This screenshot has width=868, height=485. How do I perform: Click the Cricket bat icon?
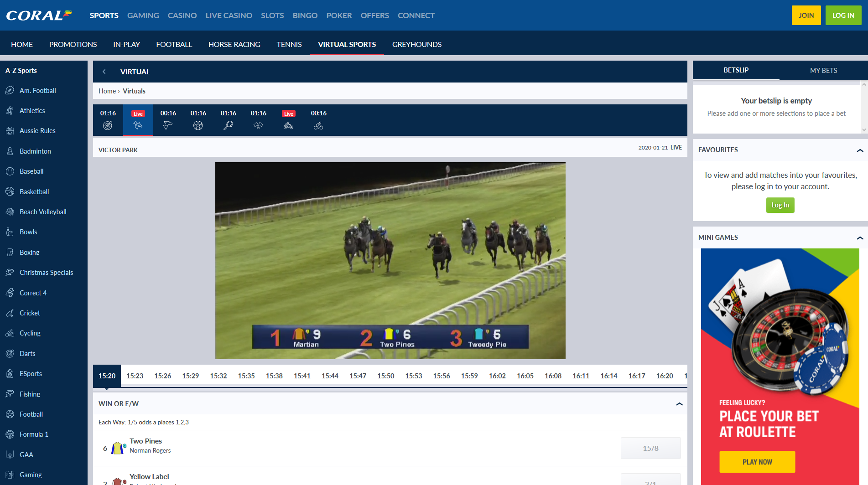tap(10, 313)
